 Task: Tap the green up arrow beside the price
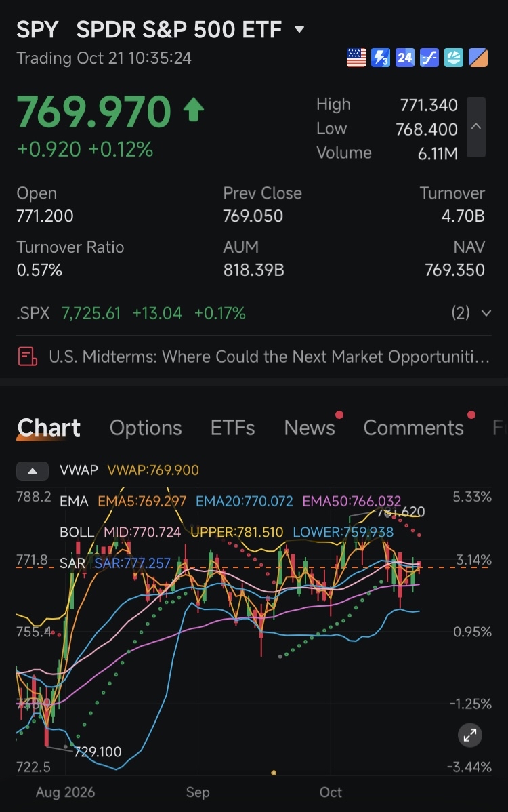point(194,110)
